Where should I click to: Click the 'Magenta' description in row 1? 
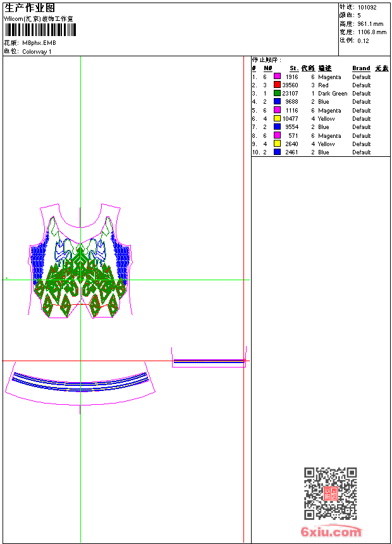(329, 77)
